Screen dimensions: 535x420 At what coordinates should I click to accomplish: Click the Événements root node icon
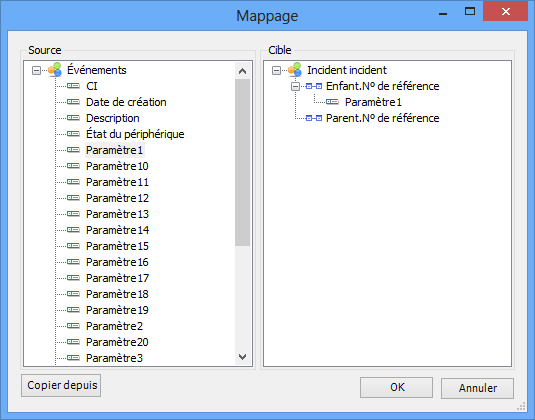pos(55,70)
